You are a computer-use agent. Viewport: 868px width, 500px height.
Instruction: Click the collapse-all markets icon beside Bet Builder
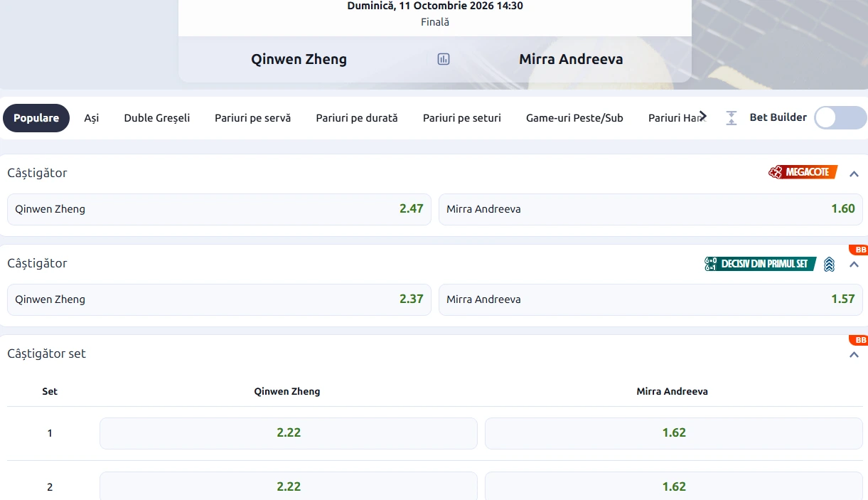coord(732,118)
